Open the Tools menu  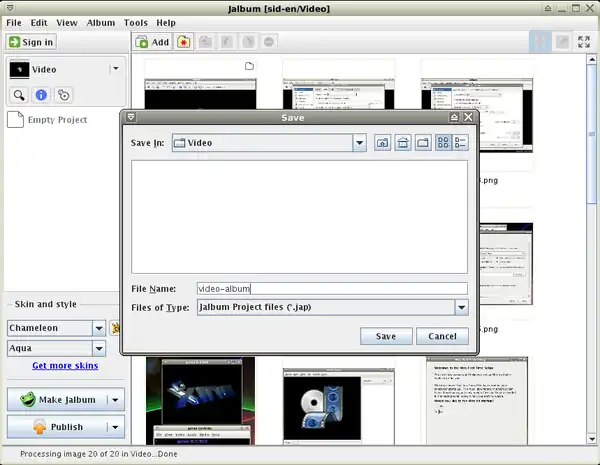click(x=135, y=22)
